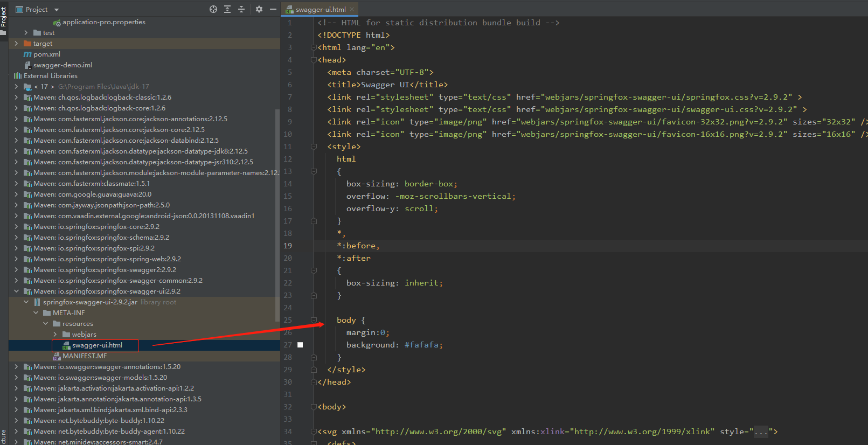This screenshot has height=445, width=868.
Task: Click the swagger-demo.iml file icon
Action: click(x=27, y=65)
